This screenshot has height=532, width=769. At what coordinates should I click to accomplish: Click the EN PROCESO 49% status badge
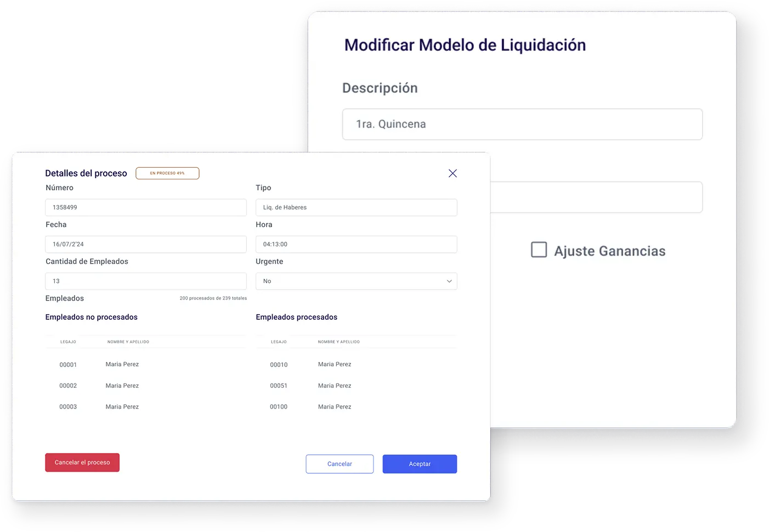[167, 173]
